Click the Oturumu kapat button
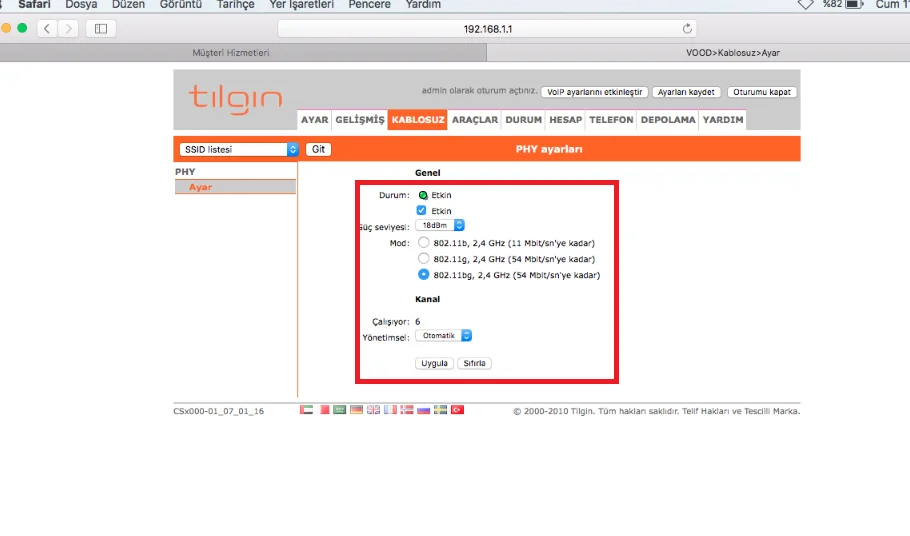This screenshot has height=536, width=910. pos(762,92)
